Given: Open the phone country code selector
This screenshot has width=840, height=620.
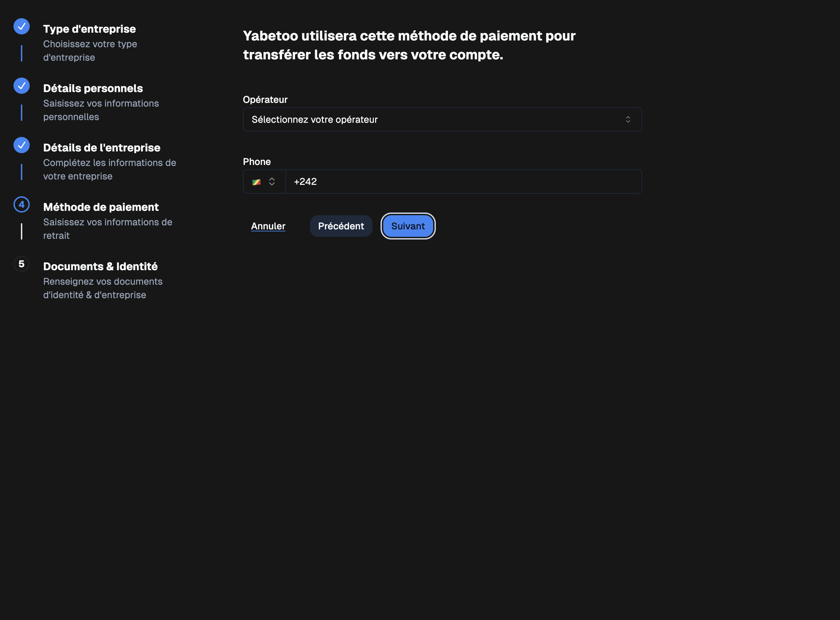Looking at the screenshot, I should pos(264,181).
